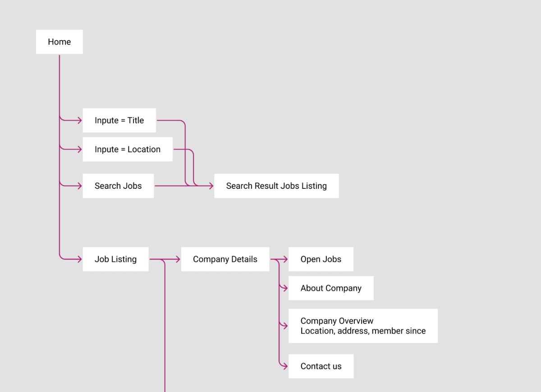Image resolution: width=541 pixels, height=392 pixels.
Task: Click the arrowhead pointing to Inpute = Title
Action: point(79,120)
